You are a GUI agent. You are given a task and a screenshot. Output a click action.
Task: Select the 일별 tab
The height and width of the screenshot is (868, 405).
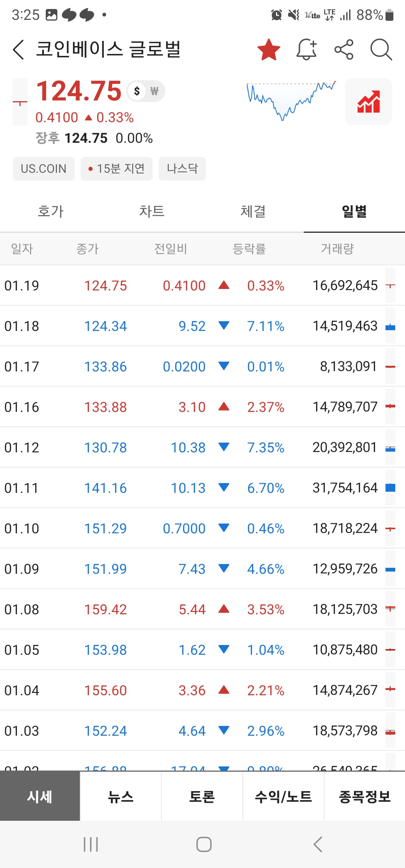(x=354, y=211)
